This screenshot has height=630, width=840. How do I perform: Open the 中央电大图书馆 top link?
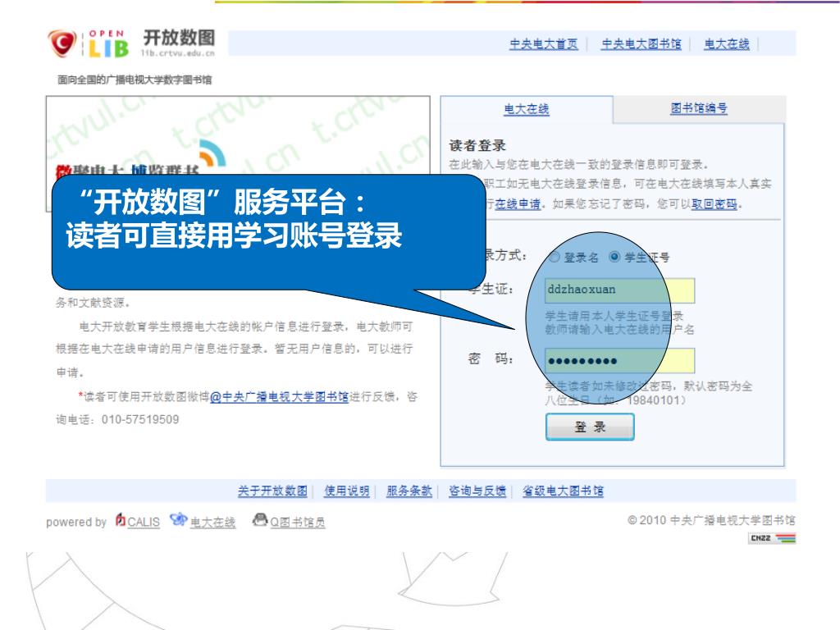tap(641, 44)
